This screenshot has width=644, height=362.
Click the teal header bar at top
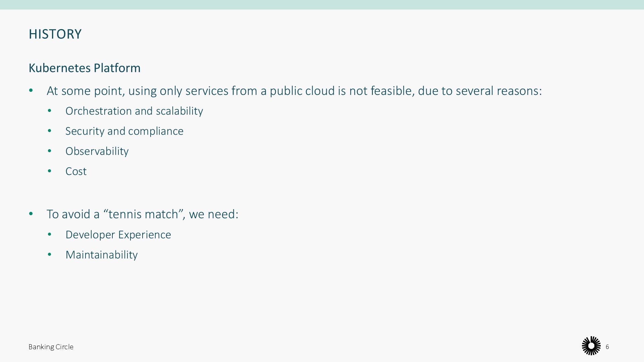click(x=322, y=5)
